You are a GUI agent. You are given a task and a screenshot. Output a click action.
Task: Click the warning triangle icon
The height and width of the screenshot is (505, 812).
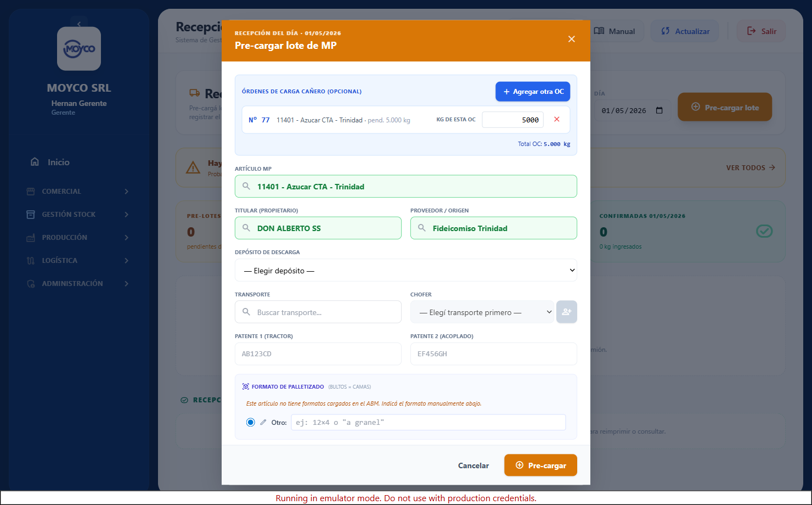[x=193, y=167]
